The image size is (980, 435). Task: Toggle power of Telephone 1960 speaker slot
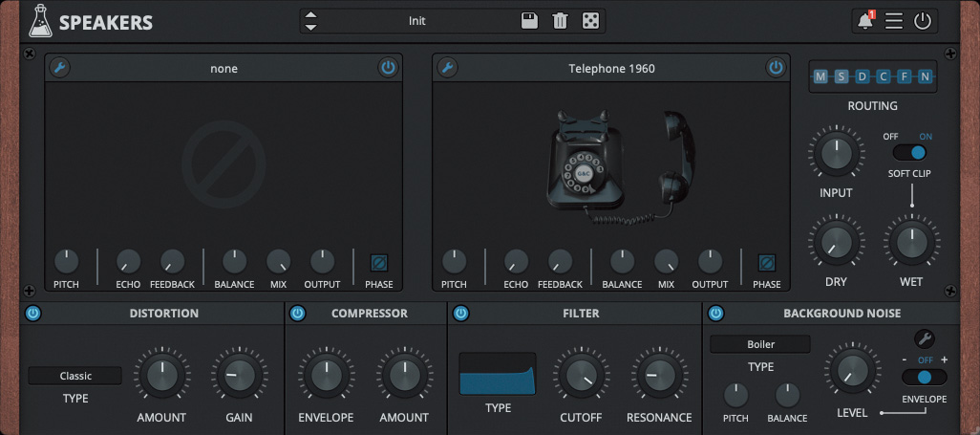point(776,68)
